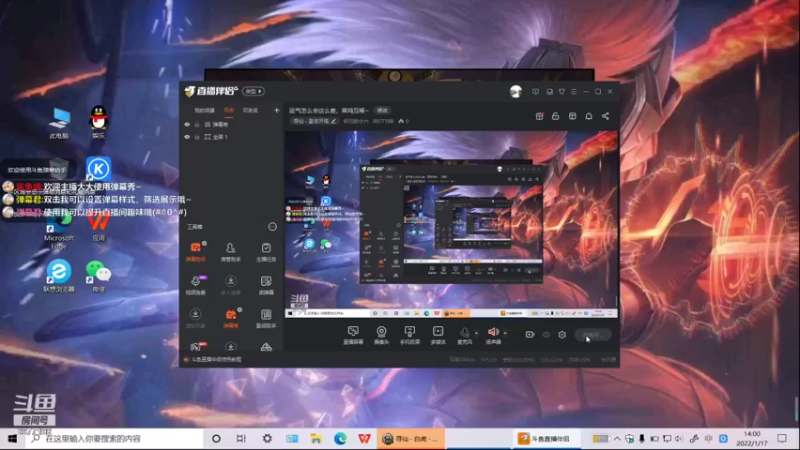Click the start streaming button
Image resolution: width=800 pixels, height=450 pixels.
click(592, 335)
